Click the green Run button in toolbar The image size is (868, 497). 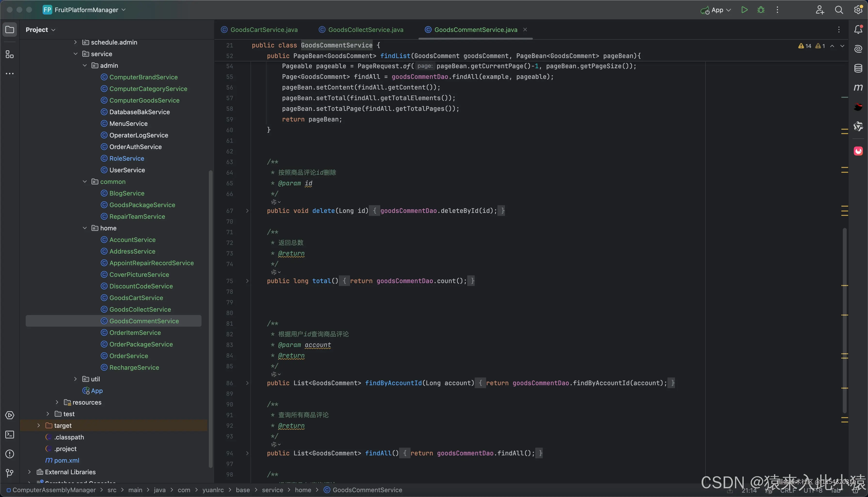click(744, 10)
